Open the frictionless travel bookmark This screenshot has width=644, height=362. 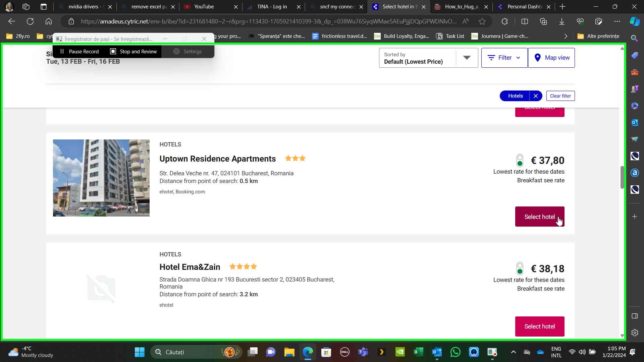[339, 36]
